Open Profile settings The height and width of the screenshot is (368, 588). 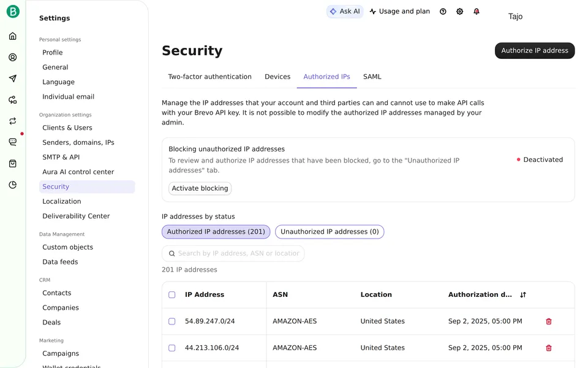coord(53,53)
